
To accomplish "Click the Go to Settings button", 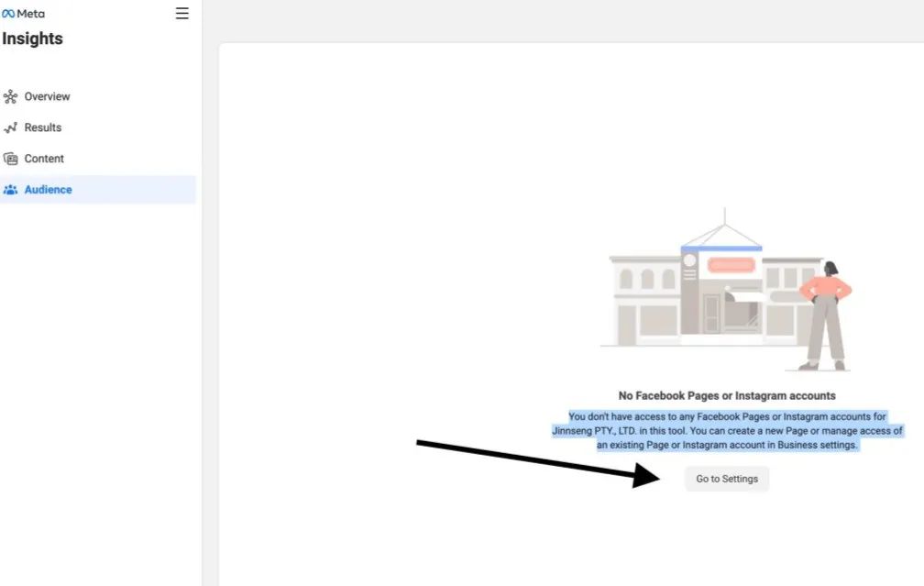I will pyautogui.click(x=727, y=479).
